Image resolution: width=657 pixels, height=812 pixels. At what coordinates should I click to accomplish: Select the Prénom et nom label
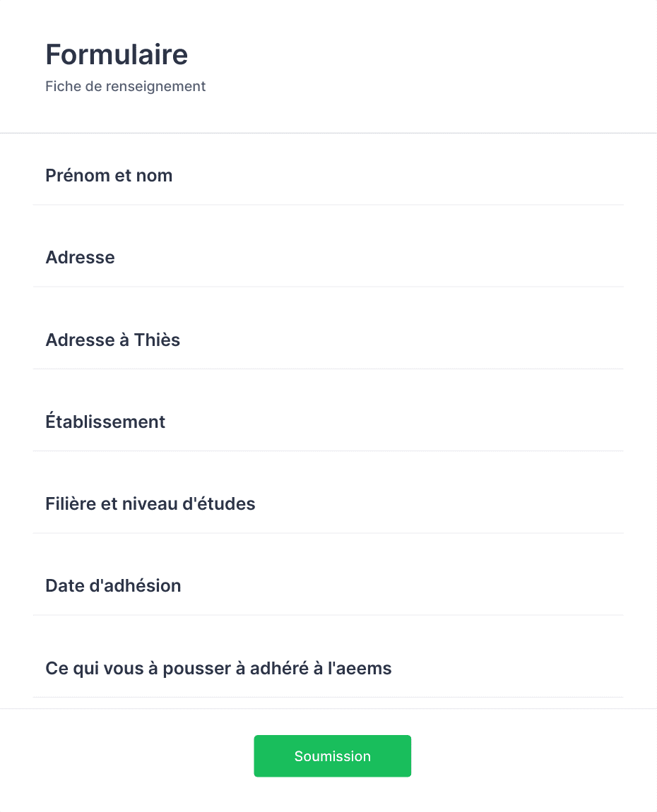pos(109,175)
